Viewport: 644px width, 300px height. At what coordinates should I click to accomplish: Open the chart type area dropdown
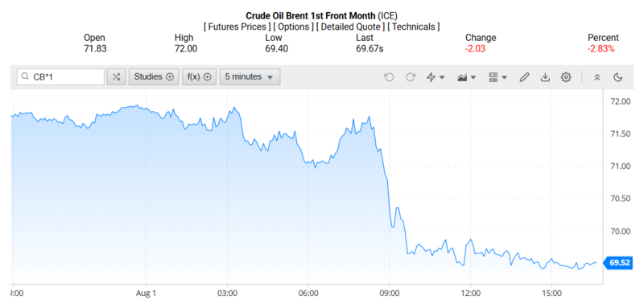(467, 77)
